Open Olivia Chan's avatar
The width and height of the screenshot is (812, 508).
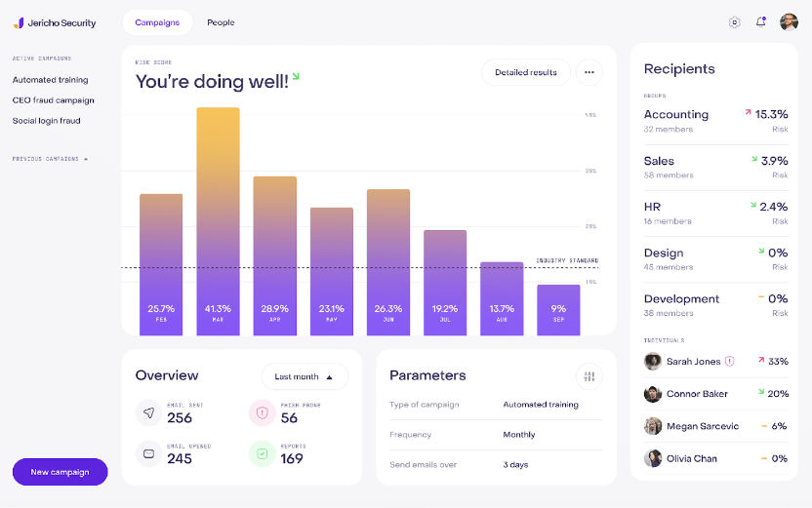point(653,458)
